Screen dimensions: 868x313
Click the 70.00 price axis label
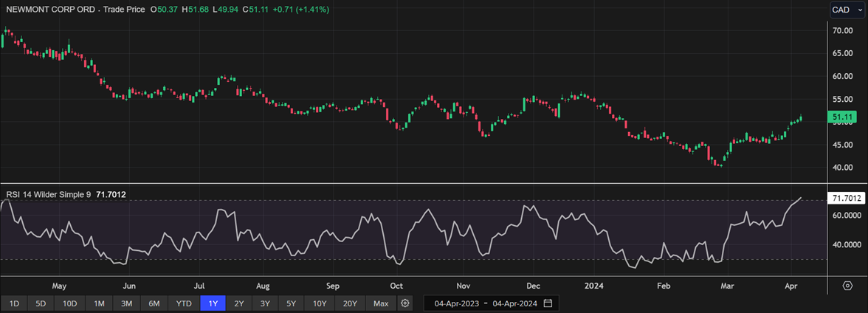click(x=842, y=30)
